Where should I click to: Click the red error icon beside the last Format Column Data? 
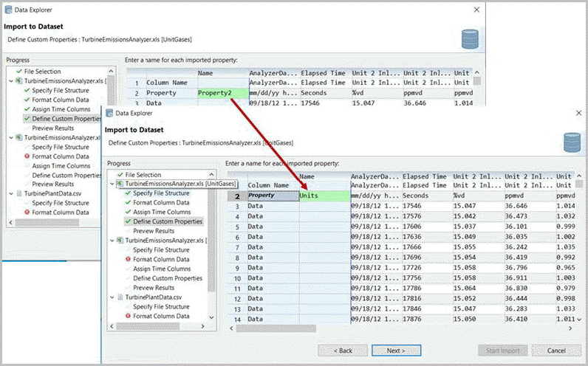click(x=128, y=317)
